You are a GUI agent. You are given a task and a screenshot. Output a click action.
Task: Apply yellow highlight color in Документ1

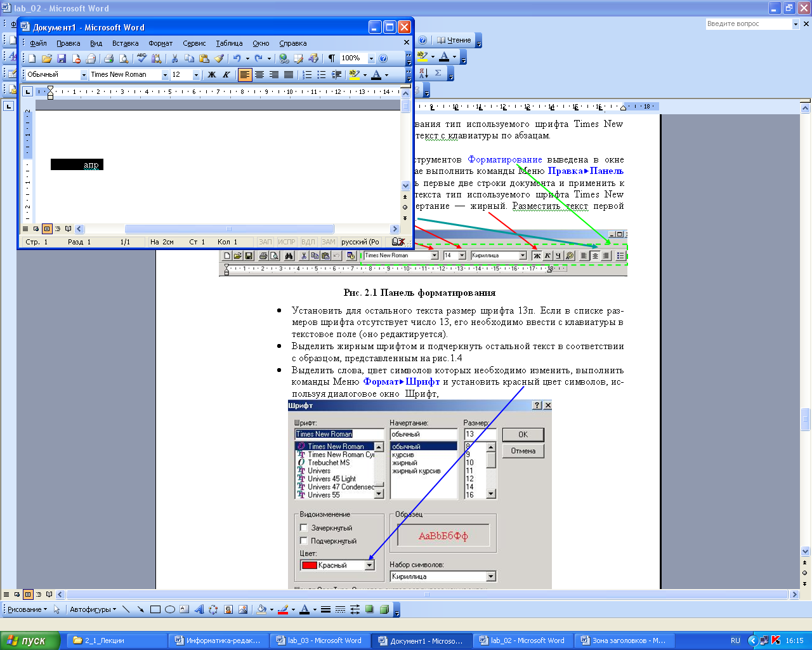355,75
